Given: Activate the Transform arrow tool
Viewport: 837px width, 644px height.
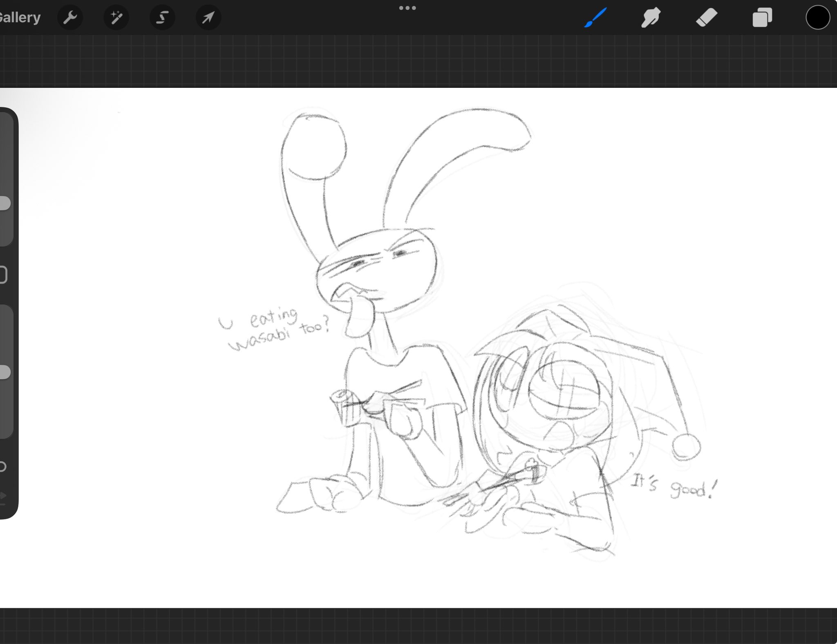Looking at the screenshot, I should coord(208,18).
